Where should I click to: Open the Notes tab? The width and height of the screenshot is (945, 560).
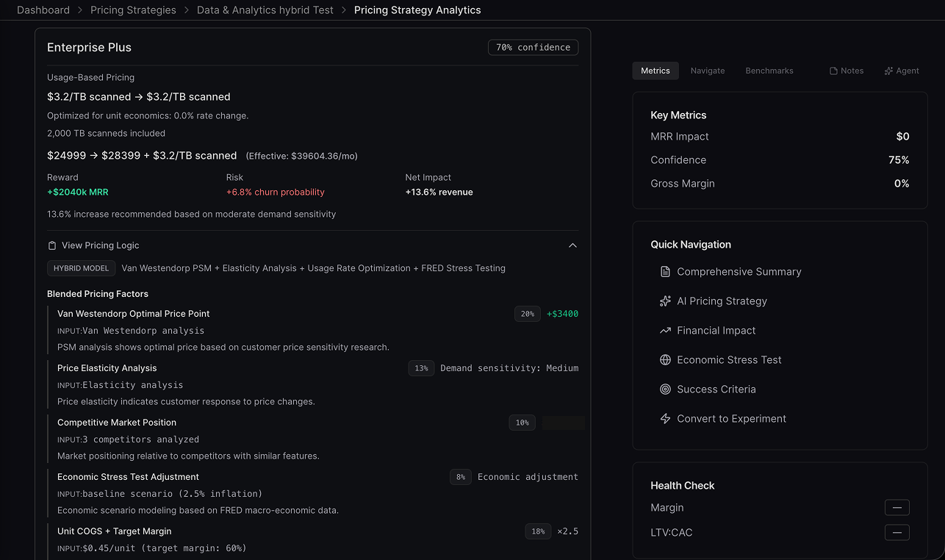pos(847,71)
